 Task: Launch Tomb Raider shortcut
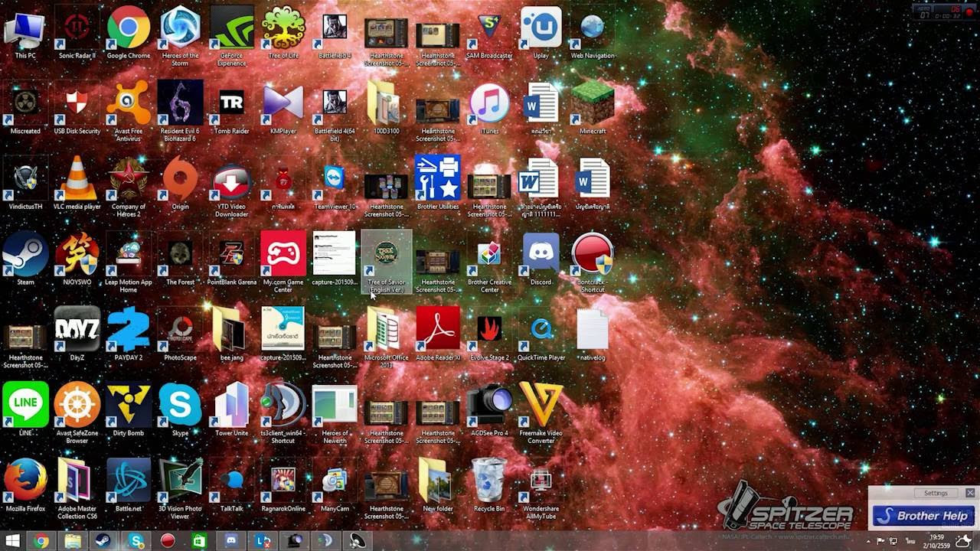(x=231, y=103)
